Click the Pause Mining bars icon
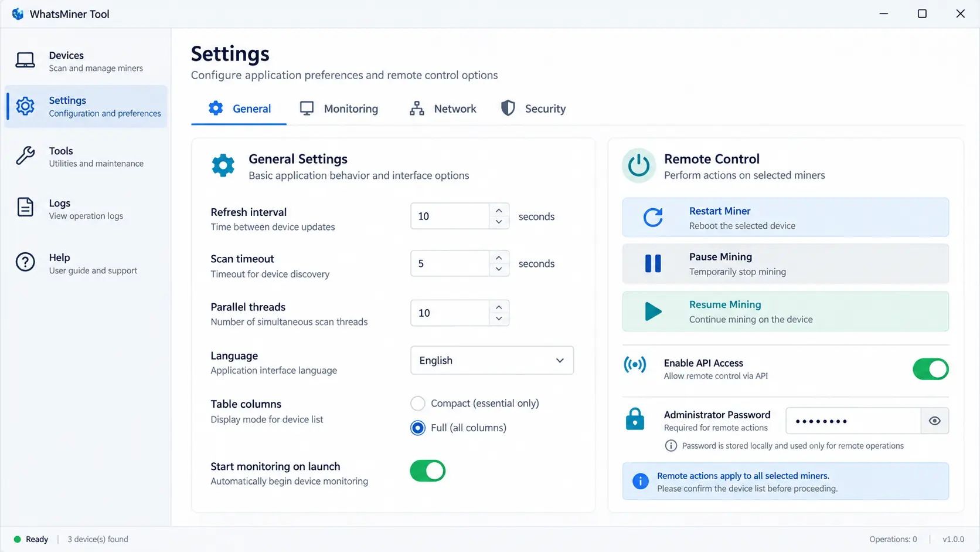This screenshot has height=552, width=980. click(x=653, y=263)
